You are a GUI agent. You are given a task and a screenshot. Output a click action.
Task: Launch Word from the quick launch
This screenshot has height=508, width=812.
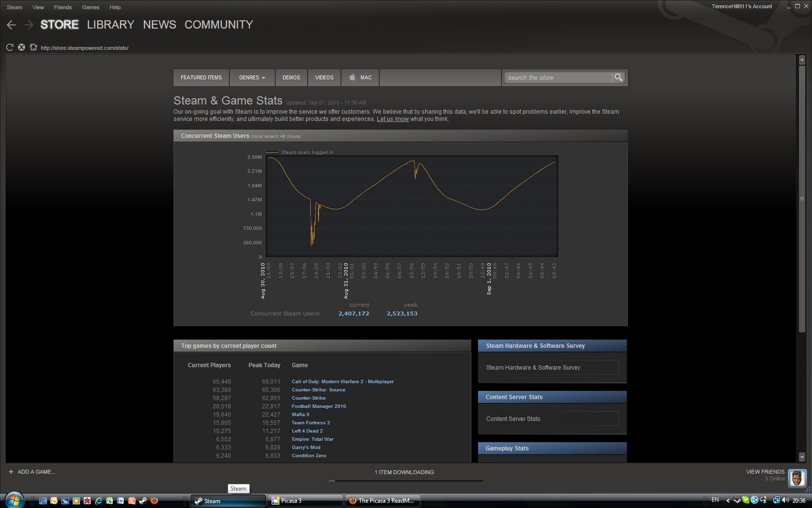tap(120, 501)
